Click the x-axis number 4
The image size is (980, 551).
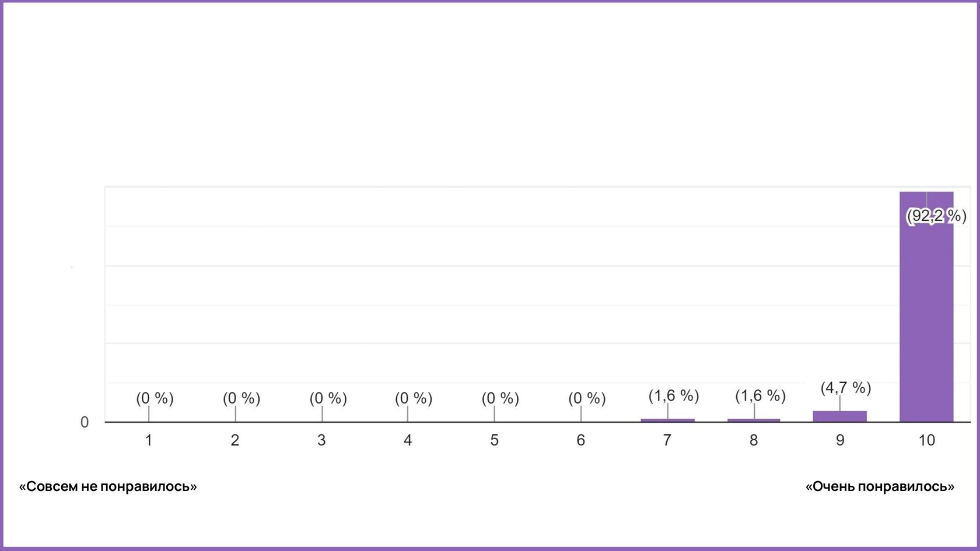click(x=408, y=440)
